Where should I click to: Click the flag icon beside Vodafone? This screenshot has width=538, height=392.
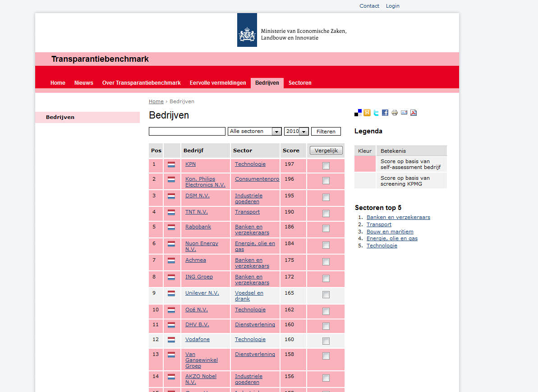[x=171, y=340]
